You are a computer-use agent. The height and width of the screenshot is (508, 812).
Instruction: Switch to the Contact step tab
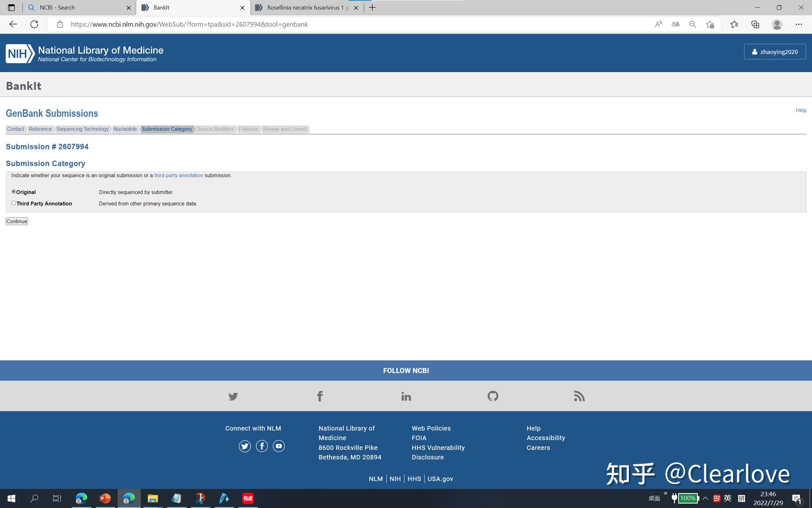click(15, 129)
